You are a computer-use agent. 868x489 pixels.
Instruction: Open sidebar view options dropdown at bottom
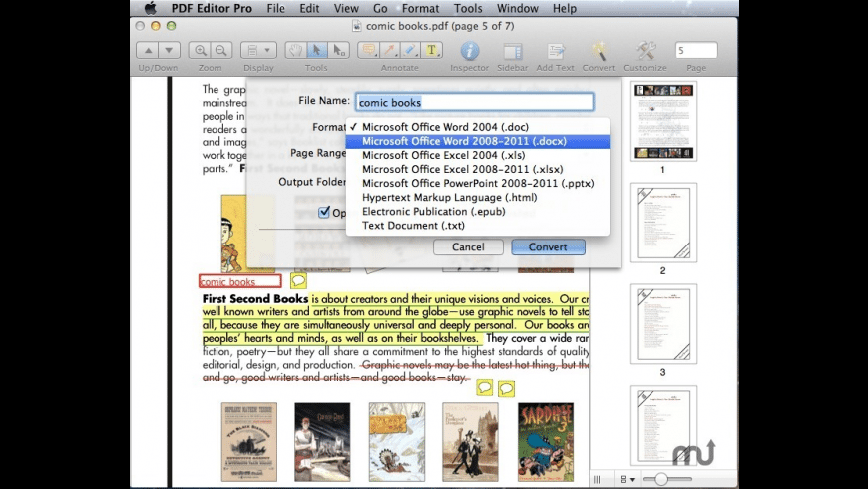point(627,480)
